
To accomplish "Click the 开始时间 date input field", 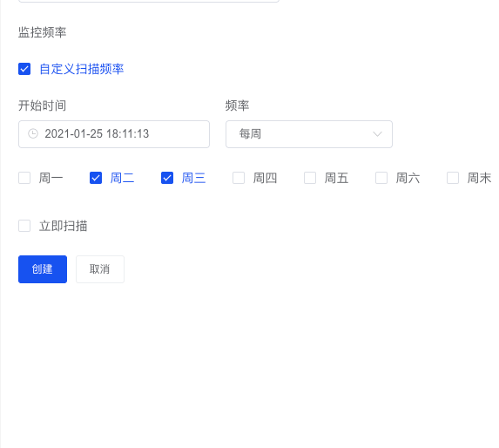I will pyautogui.click(x=114, y=134).
